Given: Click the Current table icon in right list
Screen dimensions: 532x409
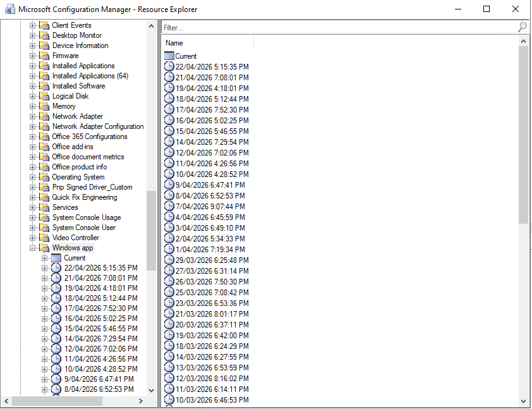Looking at the screenshot, I should coord(169,56).
